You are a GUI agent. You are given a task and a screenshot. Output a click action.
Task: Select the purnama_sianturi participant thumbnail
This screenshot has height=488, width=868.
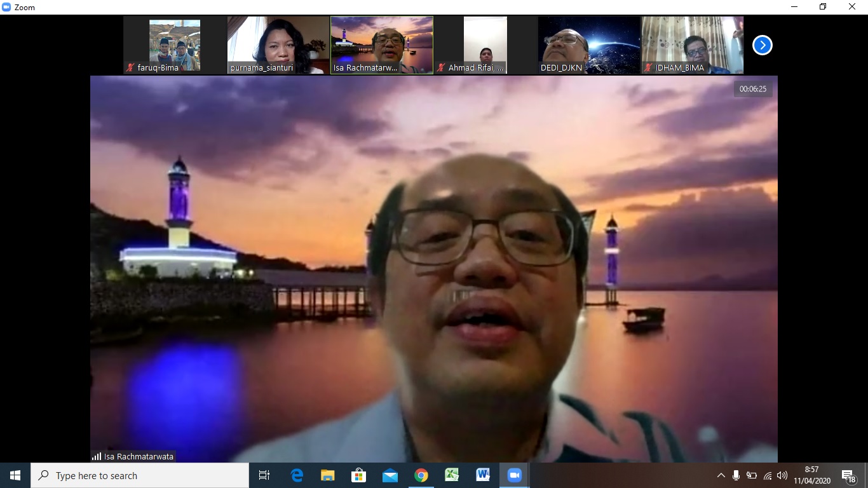279,45
